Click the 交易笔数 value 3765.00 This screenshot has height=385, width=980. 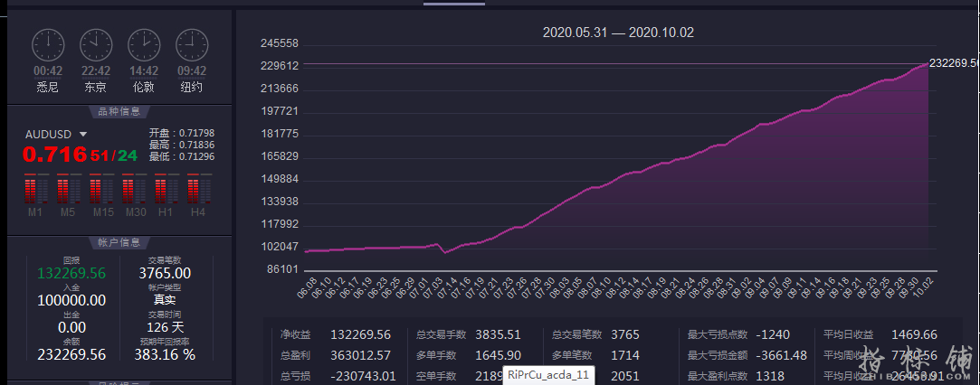pos(165,273)
